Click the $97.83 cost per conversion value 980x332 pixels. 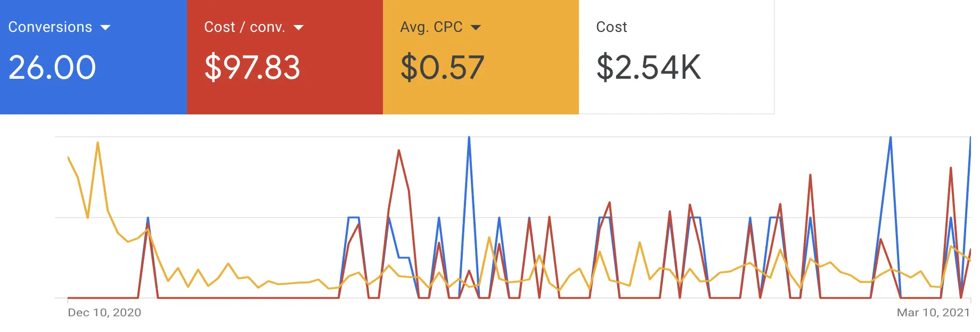[x=252, y=68]
